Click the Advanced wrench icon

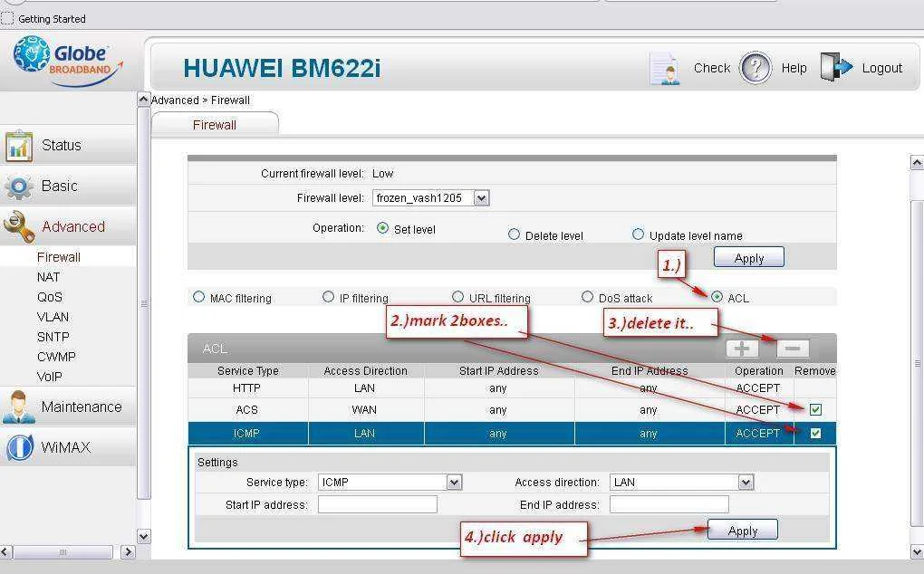(19, 226)
